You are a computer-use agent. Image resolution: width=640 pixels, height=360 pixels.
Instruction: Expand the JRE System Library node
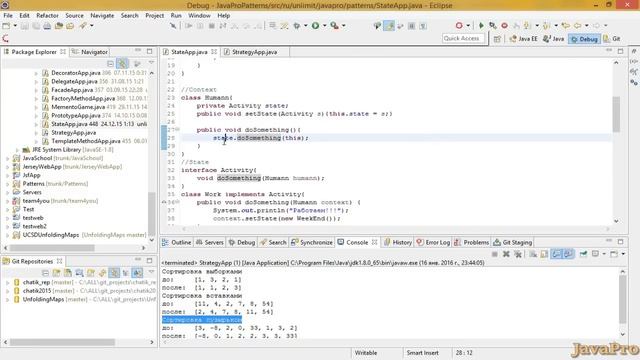(18, 150)
